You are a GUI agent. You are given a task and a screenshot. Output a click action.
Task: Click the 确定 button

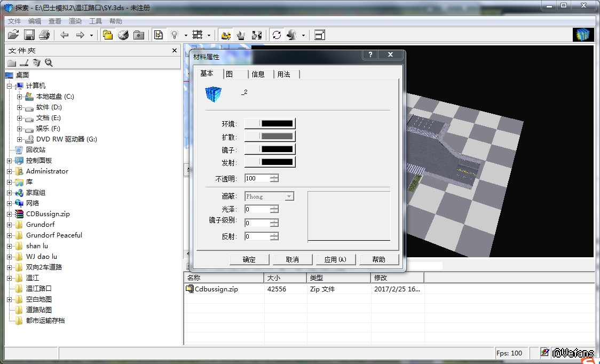[x=249, y=259]
